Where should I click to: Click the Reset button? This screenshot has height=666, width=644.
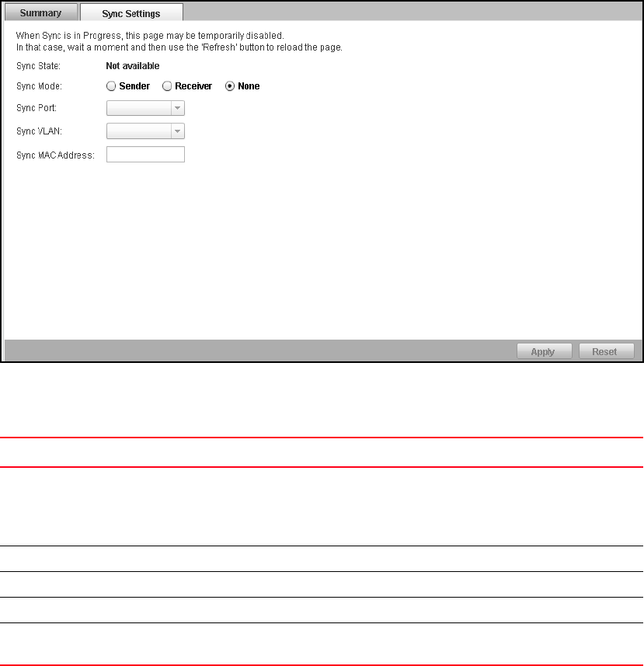point(606,351)
